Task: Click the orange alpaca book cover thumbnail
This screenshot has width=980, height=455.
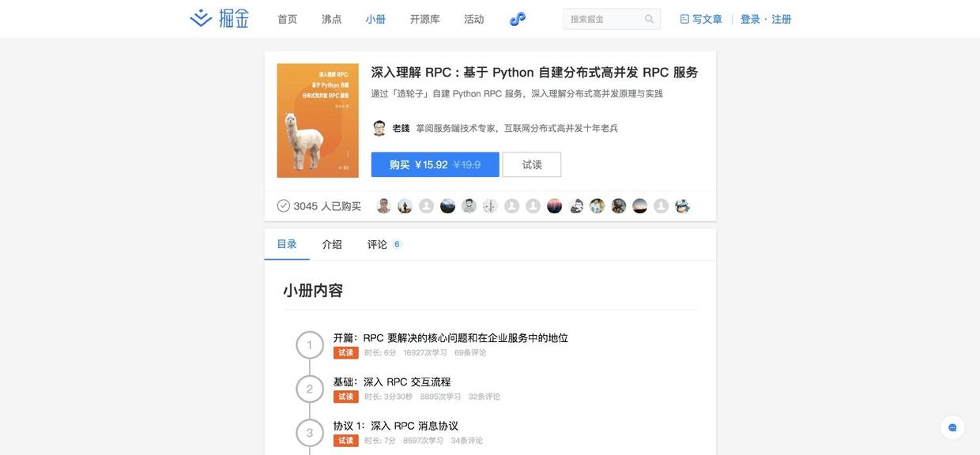Action: tap(307, 121)
